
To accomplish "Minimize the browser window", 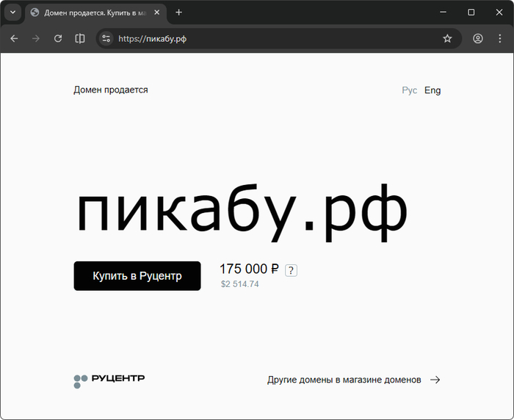I will coord(444,12).
